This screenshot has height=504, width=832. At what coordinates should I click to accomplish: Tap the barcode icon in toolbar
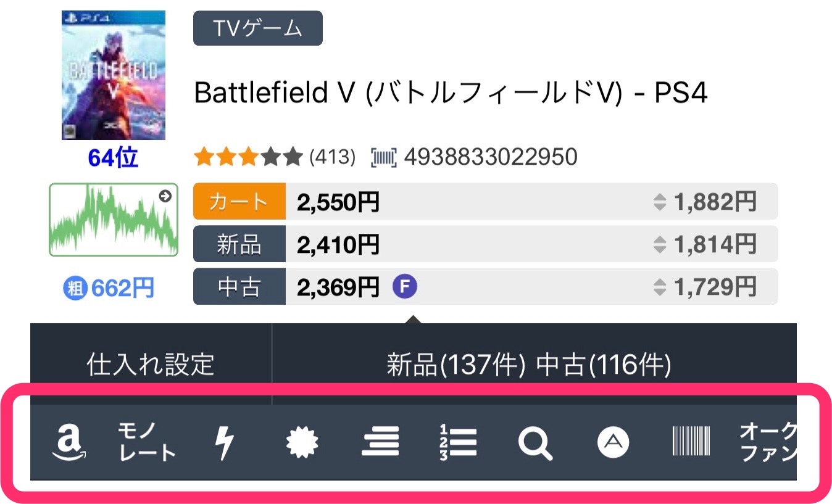[691, 442]
